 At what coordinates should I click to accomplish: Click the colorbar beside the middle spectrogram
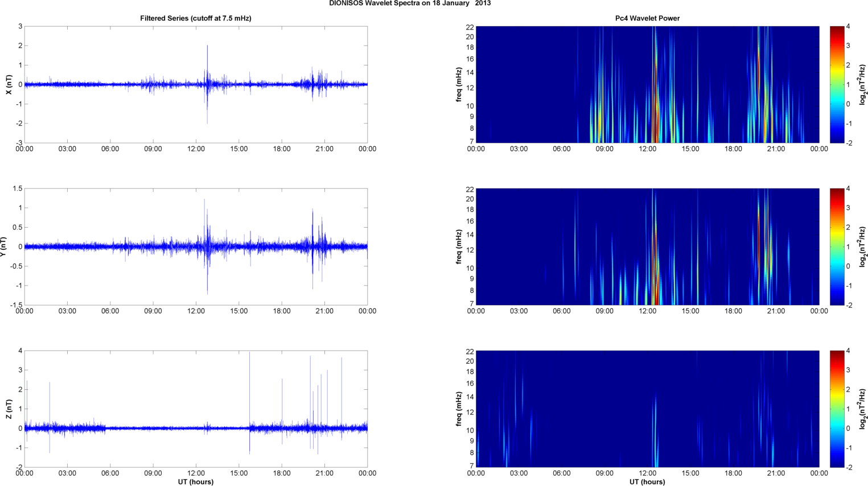tap(837, 246)
